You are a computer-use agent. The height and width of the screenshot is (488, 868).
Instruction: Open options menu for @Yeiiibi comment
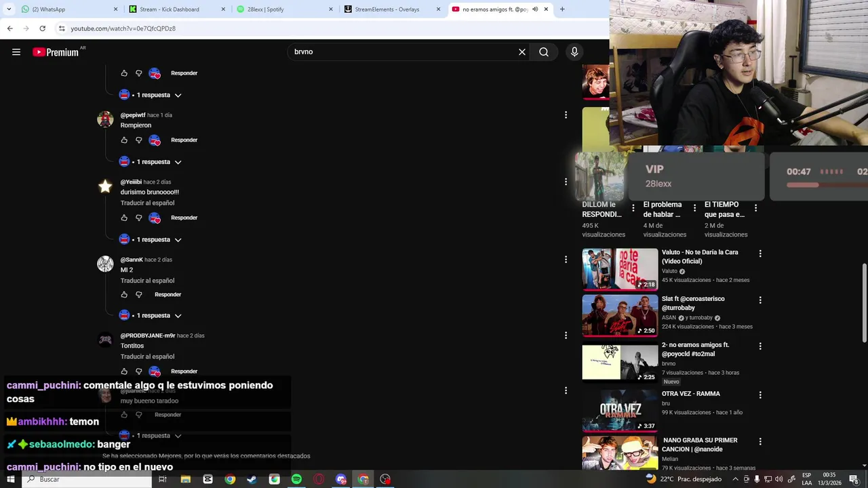click(x=566, y=182)
